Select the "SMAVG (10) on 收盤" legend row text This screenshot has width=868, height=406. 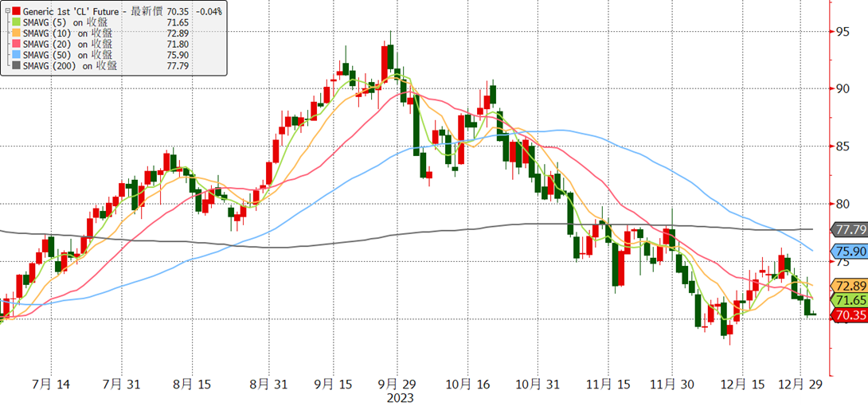tap(68, 33)
